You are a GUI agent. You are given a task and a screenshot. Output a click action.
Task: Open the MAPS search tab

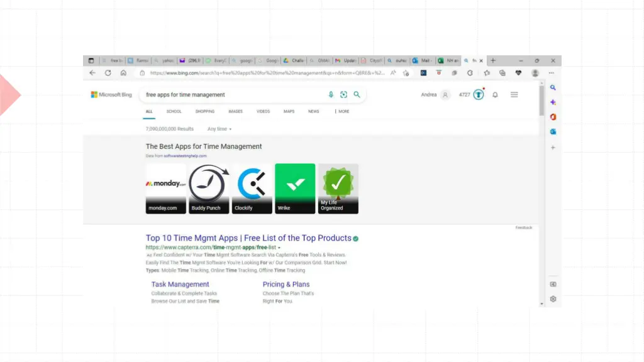pyautogui.click(x=289, y=112)
